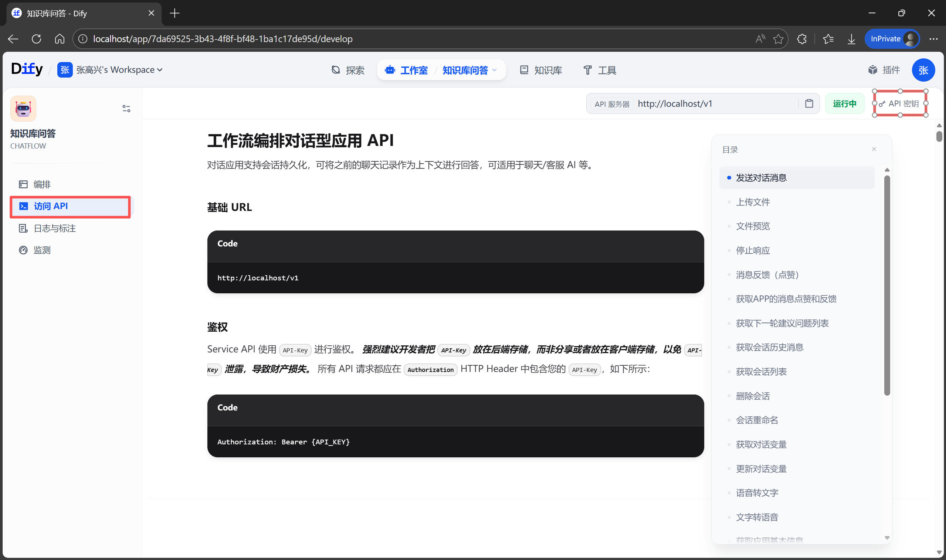The height and width of the screenshot is (560, 946).
Task: Toggle the 运行中 running status
Action: (844, 104)
